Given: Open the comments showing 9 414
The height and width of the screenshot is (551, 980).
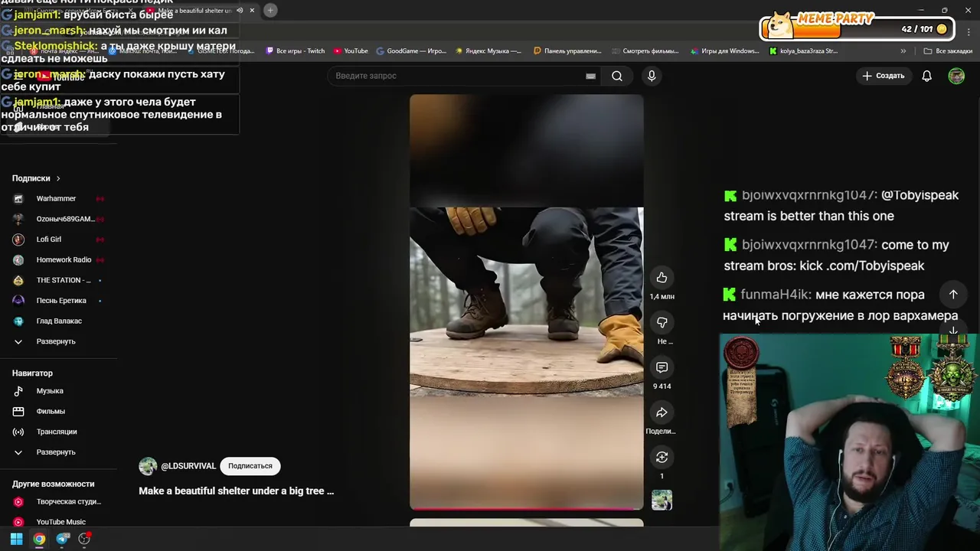Looking at the screenshot, I should pyautogui.click(x=661, y=367).
